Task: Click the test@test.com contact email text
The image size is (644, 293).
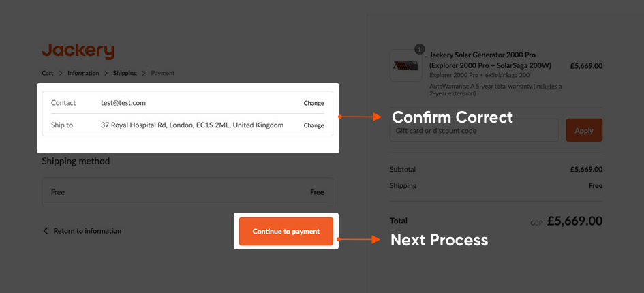Action: pos(123,103)
